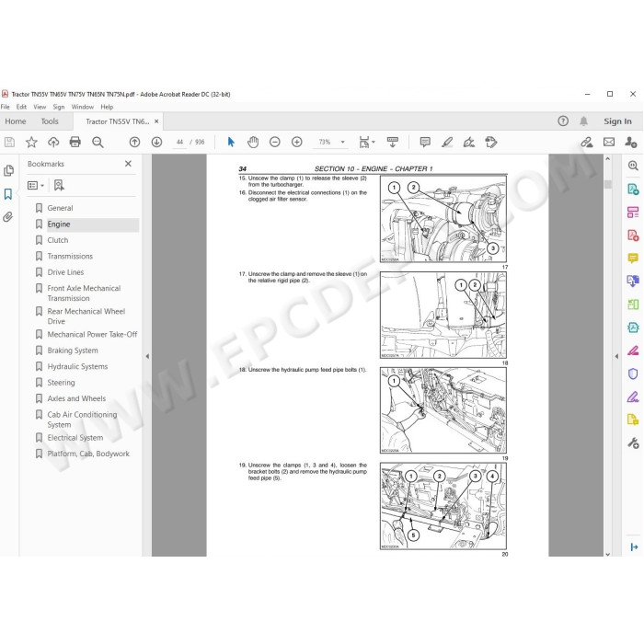
Task: Jump to the Drive Lines bookmark
Action: (65, 272)
